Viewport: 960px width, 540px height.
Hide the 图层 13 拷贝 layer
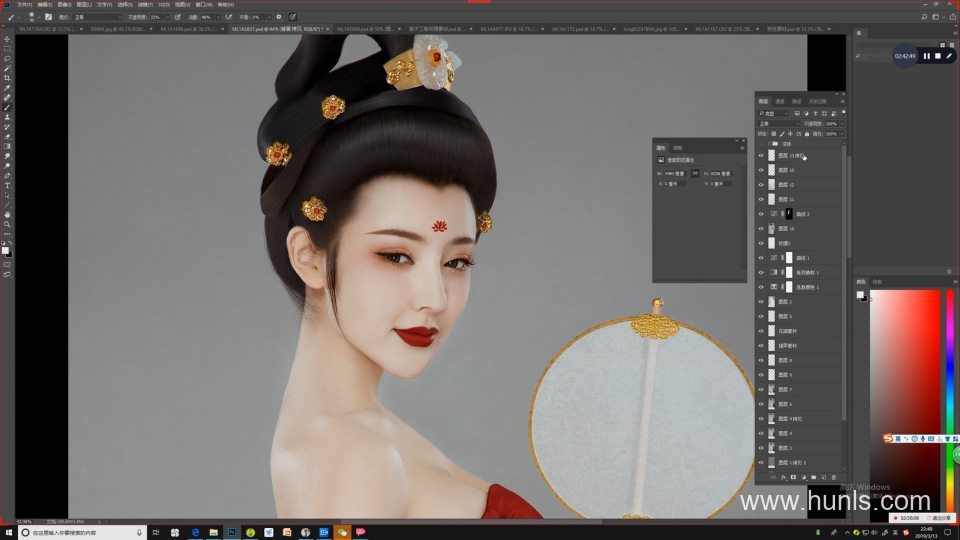(x=761, y=156)
